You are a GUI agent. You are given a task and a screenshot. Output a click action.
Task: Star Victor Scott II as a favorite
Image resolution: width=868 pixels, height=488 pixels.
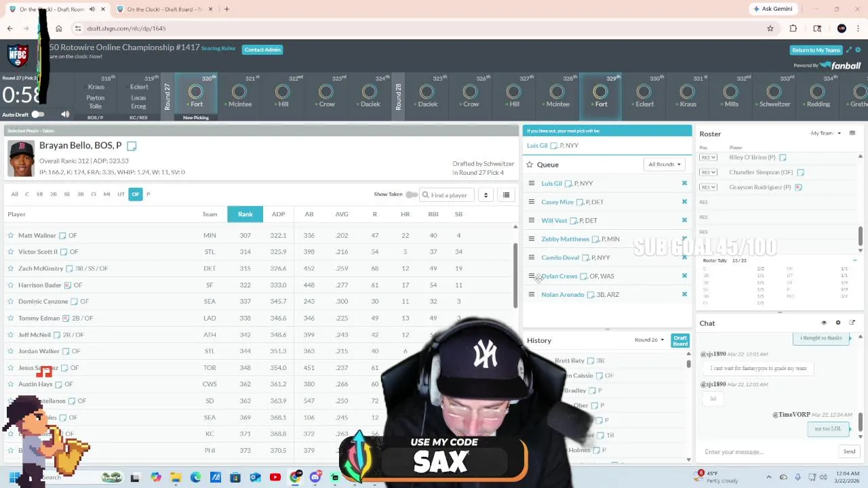[x=11, y=251]
